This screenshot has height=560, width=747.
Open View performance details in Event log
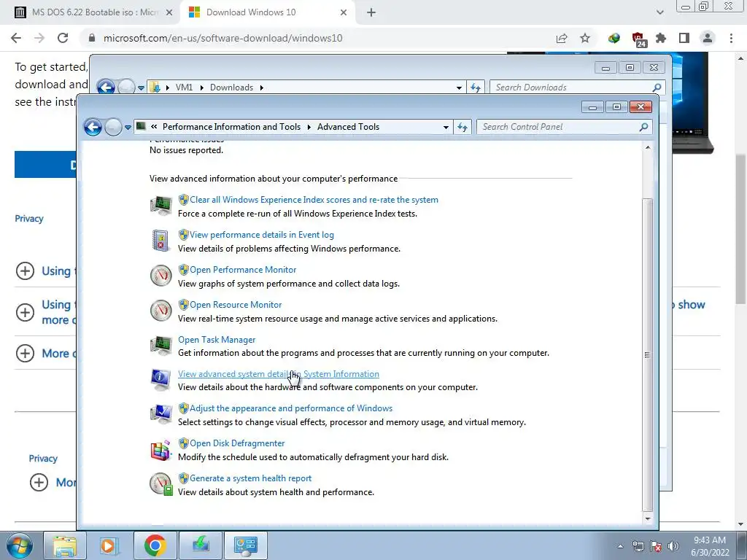click(262, 235)
